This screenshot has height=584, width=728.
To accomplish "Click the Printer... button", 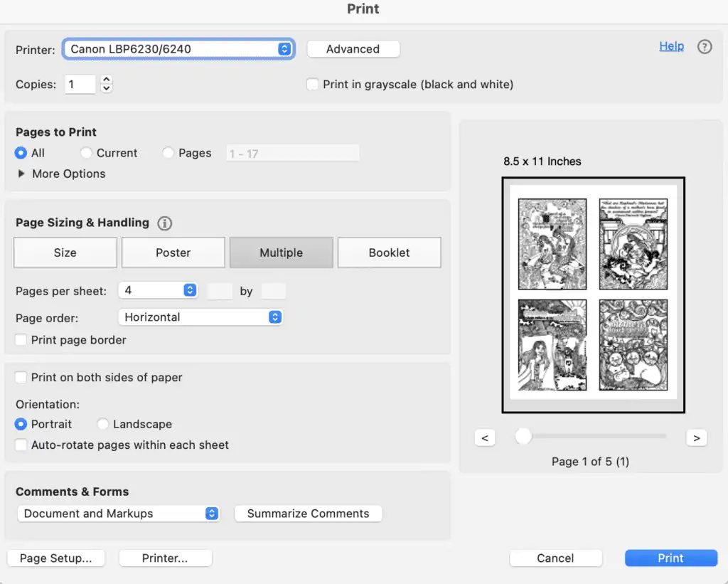I will (165, 558).
